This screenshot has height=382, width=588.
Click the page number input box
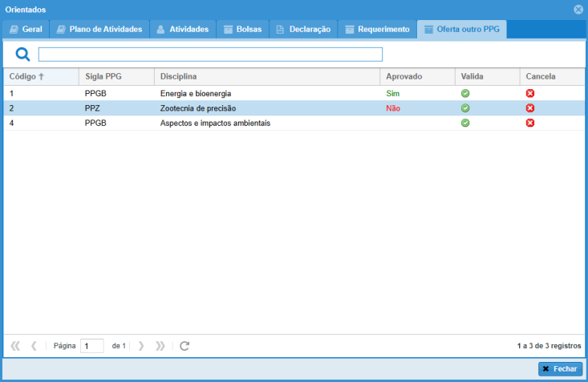91,346
